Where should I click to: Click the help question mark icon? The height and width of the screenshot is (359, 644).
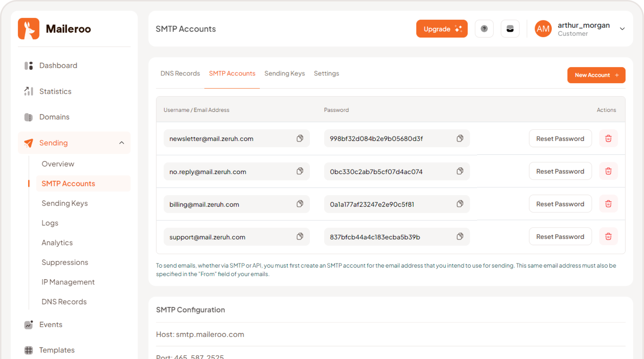click(x=484, y=29)
